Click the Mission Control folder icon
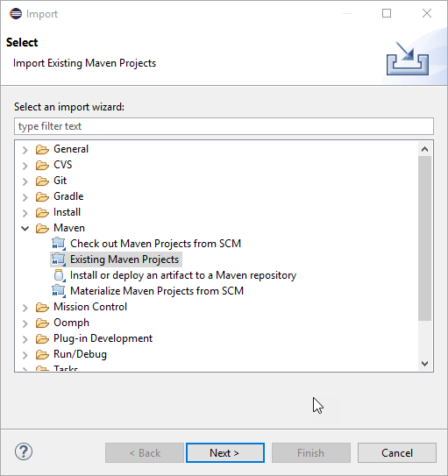Image resolution: width=448 pixels, height=476 pixels. [x=42, y=307]
